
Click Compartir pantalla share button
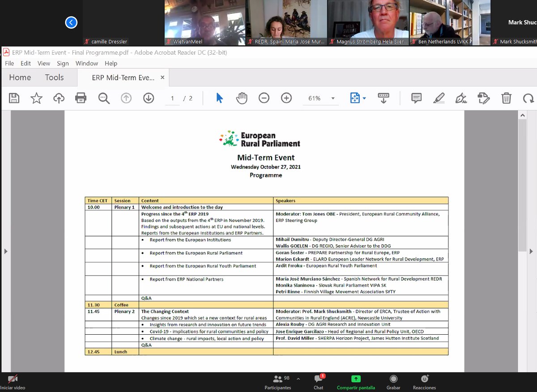356,383
